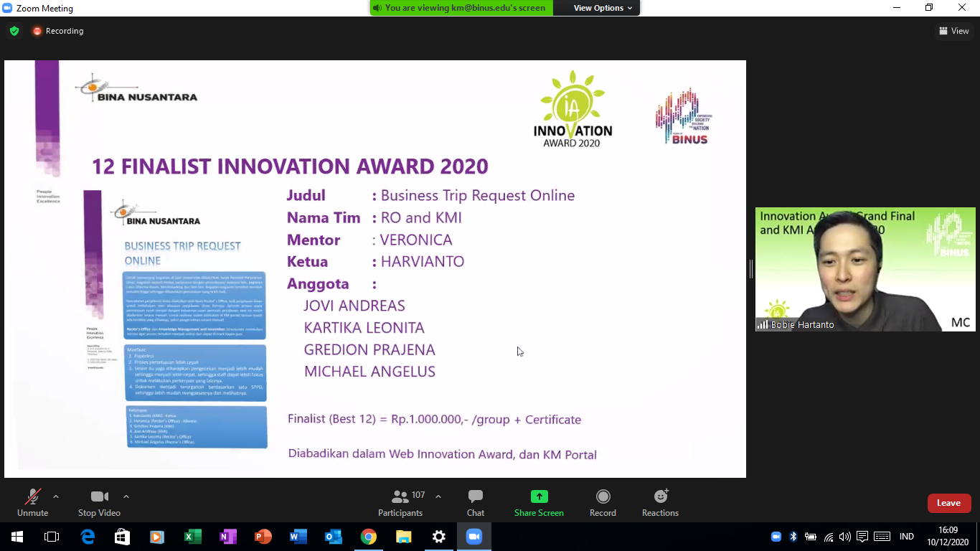Start recording with Record button
This screenshot has height=551, width=980.
point(603,503)
